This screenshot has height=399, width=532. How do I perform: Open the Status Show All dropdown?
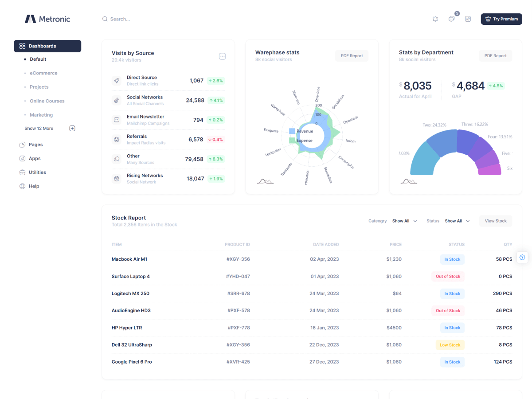pos(457,221)
